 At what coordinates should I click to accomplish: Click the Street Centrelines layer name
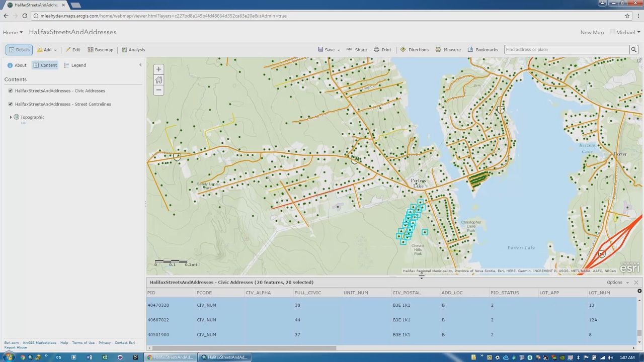(x=63, y=104)
